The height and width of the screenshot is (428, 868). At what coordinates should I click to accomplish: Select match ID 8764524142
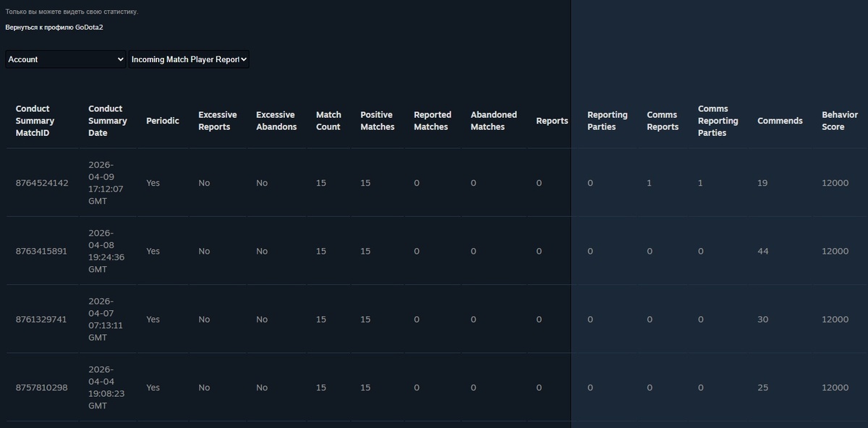click(x=42, y=183)
